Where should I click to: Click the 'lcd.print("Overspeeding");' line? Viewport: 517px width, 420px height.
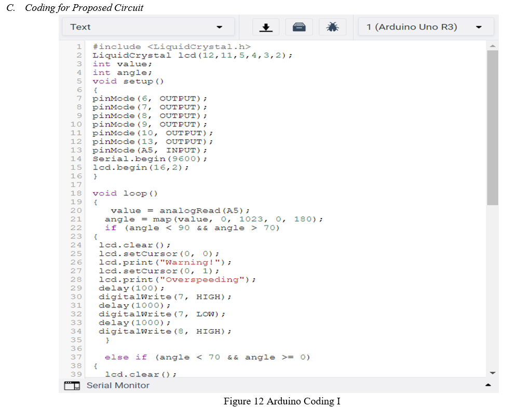(177, 279)
